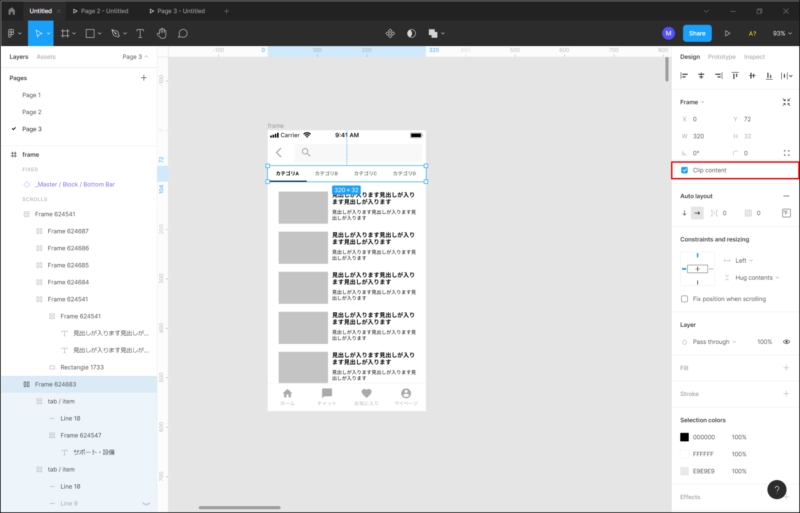The width and height of the screenshot is (800, 513).
Task: Open the Pass through blend mode dropdown
Action: [717, 342]
